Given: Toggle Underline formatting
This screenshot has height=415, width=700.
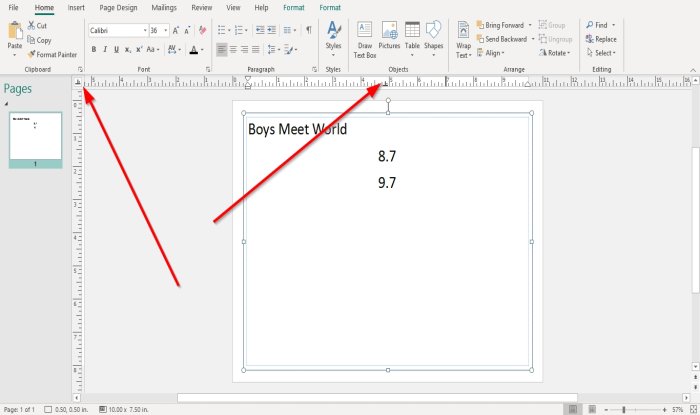Looking at the screenshot, I should pos(116,50).
